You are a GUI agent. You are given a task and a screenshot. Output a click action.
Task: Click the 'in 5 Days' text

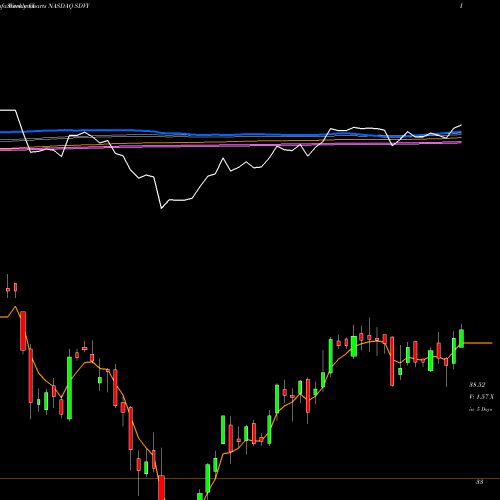(481, 409)
